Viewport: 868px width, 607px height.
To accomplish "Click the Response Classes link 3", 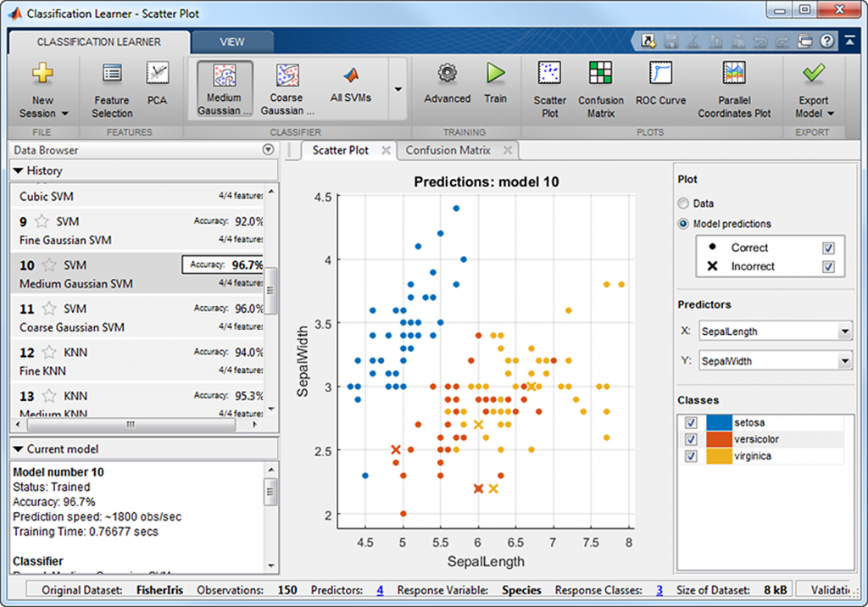I will [x=659, y=590].
